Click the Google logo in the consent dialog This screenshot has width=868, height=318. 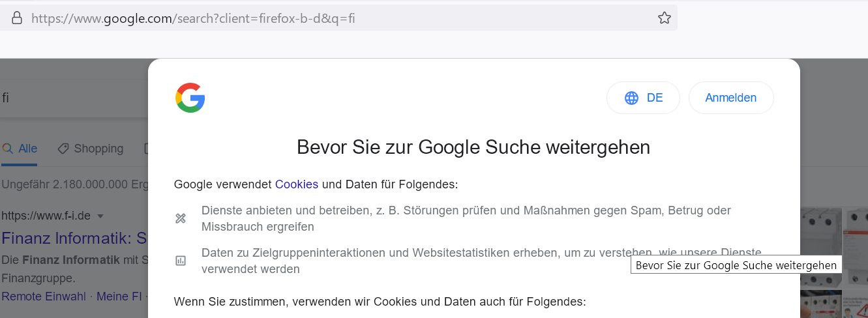[190, 98]
